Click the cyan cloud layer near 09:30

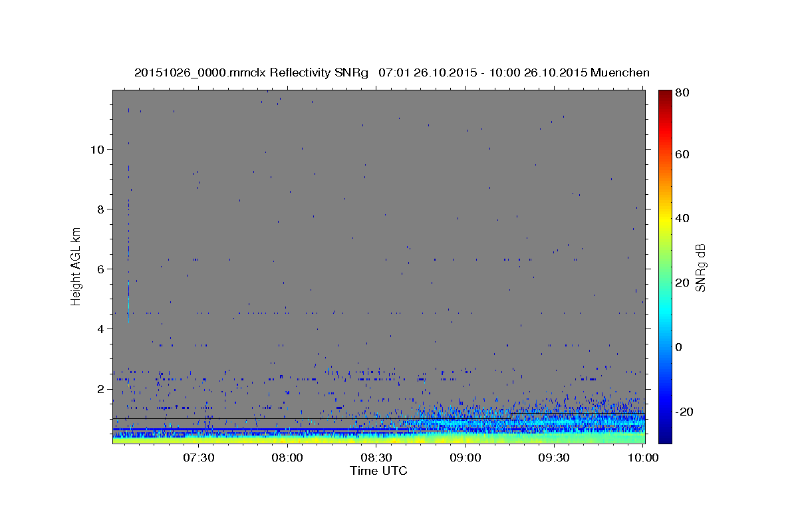click(555, 422)
